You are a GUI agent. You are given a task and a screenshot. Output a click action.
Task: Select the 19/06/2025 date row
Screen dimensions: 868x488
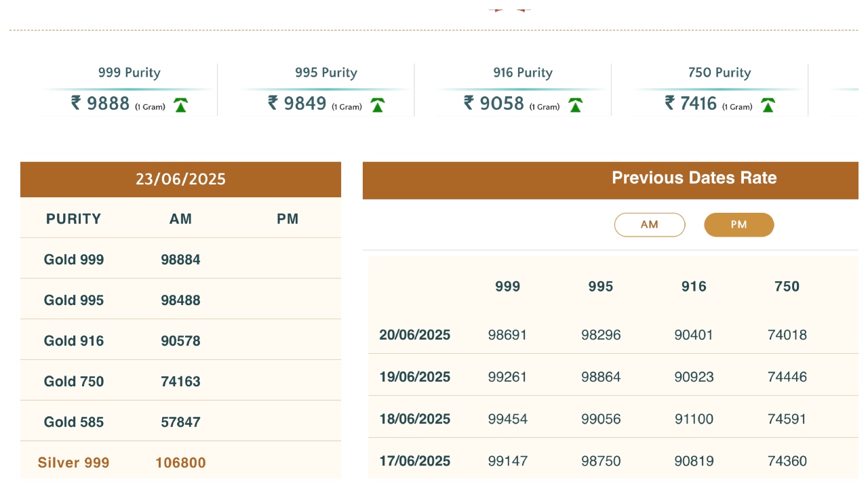click(x=414, y=377)
